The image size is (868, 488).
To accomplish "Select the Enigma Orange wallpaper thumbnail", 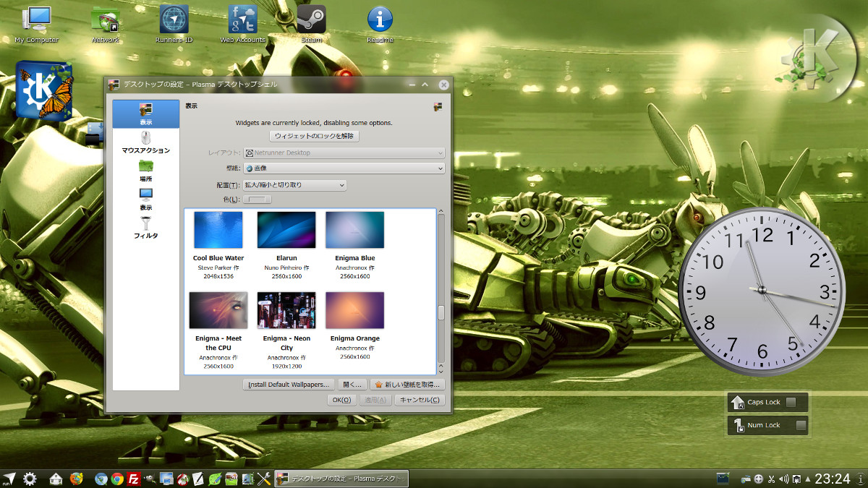I will [355, 311].
